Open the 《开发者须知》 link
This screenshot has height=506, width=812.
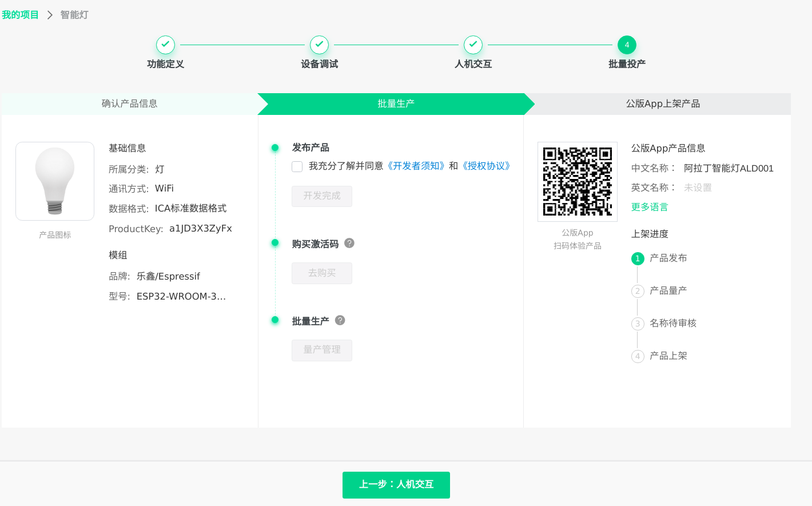click(416, 166)
